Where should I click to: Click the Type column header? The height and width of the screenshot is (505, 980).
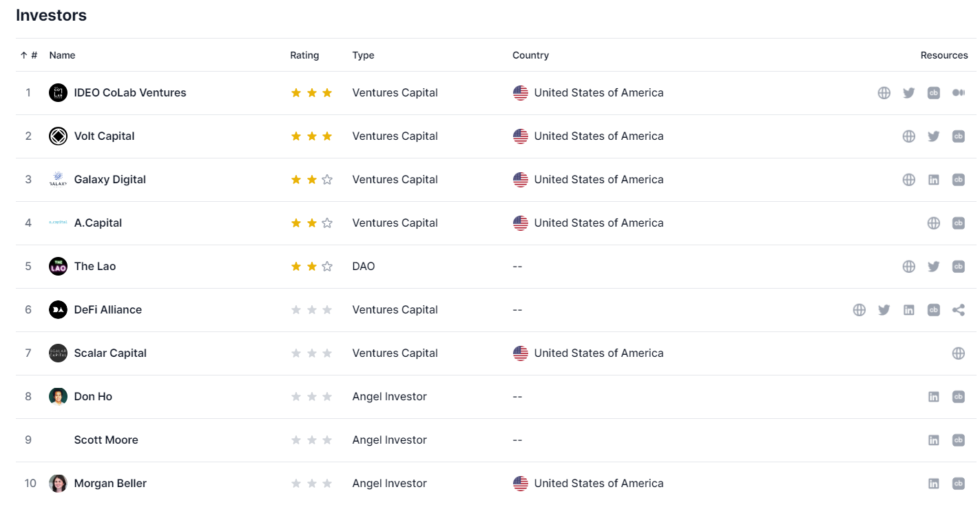(x=363, y=55)
